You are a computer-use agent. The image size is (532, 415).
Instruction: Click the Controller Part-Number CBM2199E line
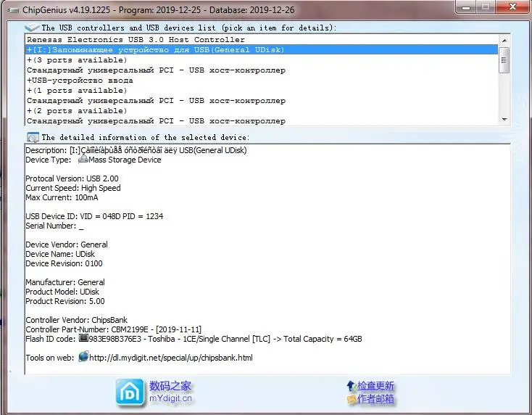tap(114, 329)
